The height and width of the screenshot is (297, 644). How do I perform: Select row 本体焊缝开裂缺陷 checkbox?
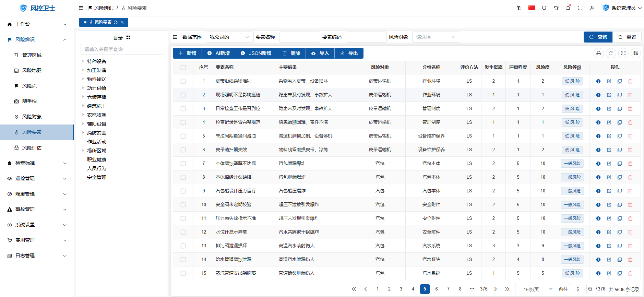(x=183, y=177)
